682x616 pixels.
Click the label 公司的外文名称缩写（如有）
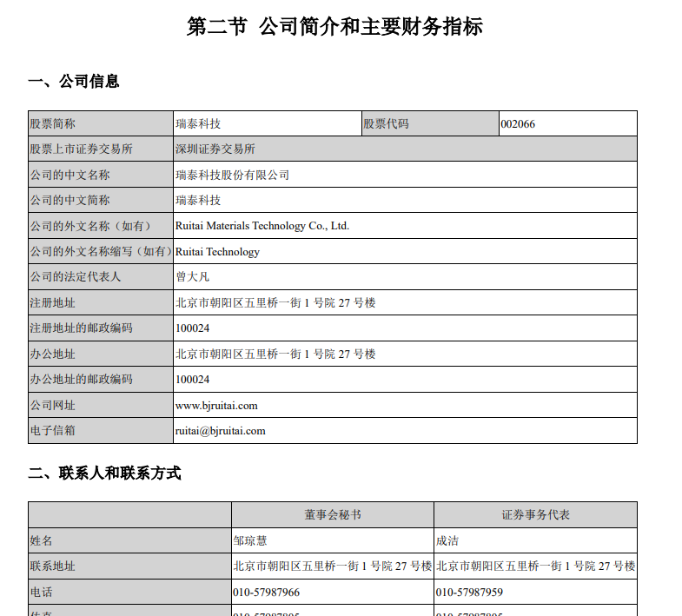pos(101,251)
